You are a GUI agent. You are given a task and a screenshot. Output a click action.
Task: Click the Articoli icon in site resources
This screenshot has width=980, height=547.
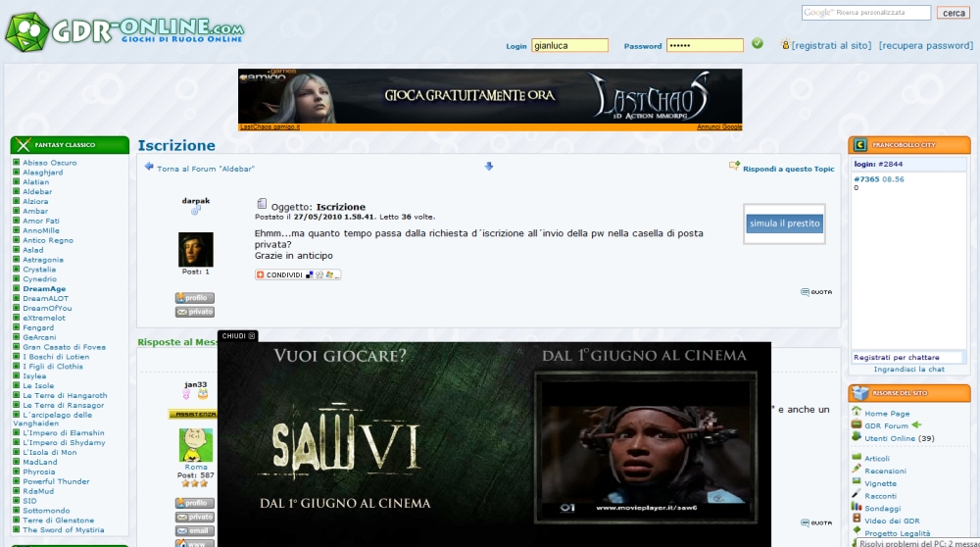pyautogui.click(x=857, y=457)
